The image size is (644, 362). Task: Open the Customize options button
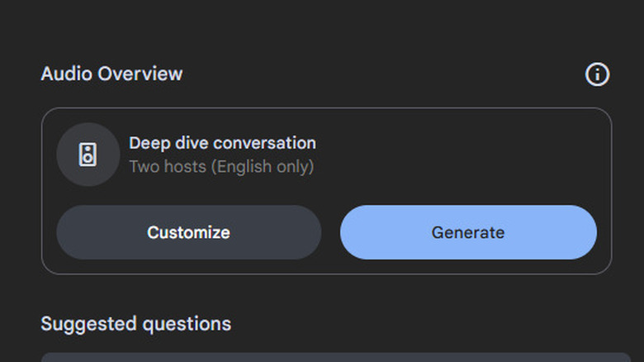[188, 232]
